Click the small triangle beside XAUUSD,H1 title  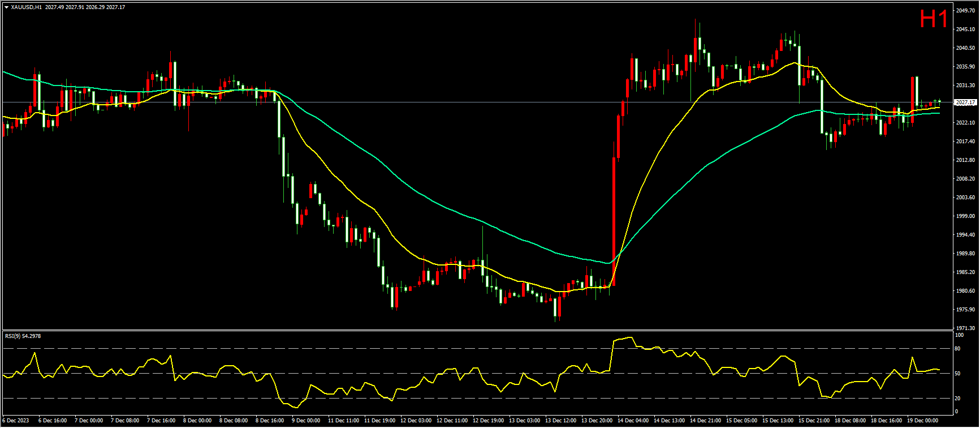click(x=6, y=7)
